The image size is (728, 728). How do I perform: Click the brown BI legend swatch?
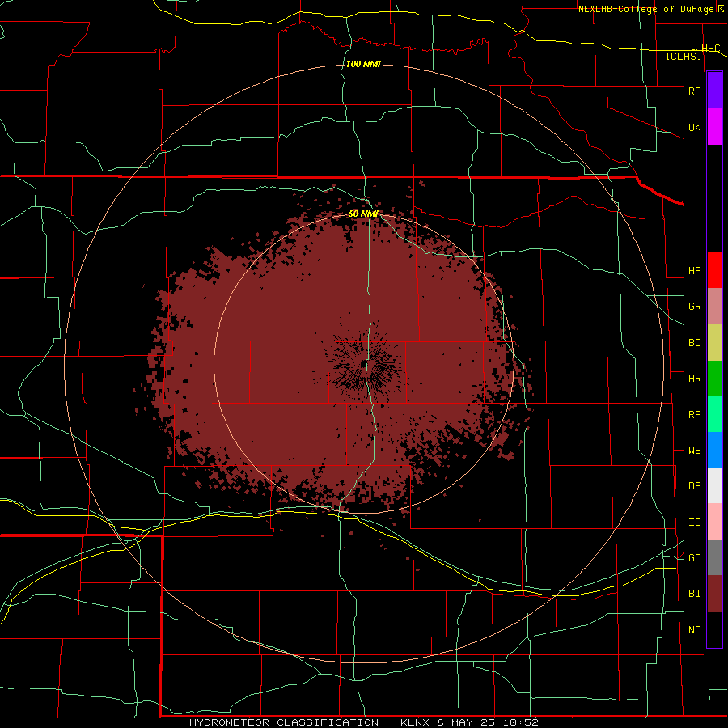pyautogui.click(x=714, y=594)
